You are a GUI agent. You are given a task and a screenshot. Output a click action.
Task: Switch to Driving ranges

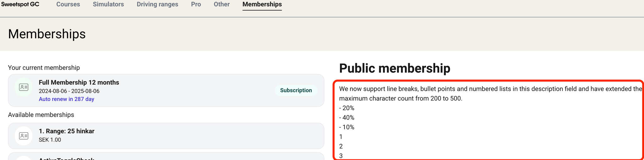tap(158, 4)
